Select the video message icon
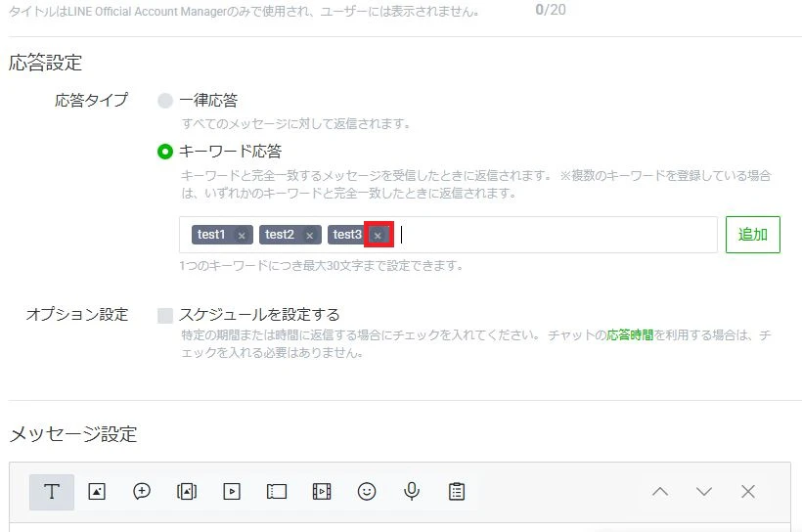 coord(232,492)
